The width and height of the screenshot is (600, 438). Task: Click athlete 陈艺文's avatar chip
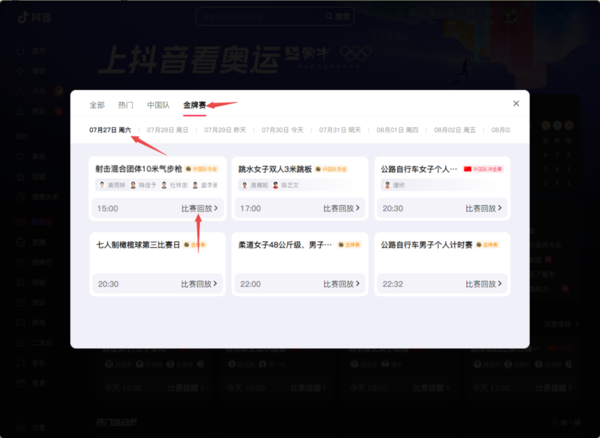(286, 185)
